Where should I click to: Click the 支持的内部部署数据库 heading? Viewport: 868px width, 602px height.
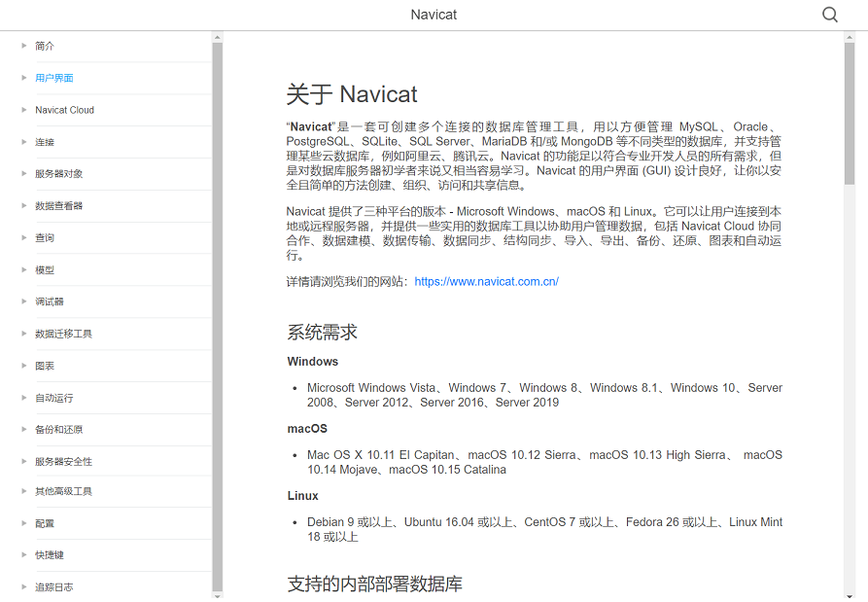(375, 584)
